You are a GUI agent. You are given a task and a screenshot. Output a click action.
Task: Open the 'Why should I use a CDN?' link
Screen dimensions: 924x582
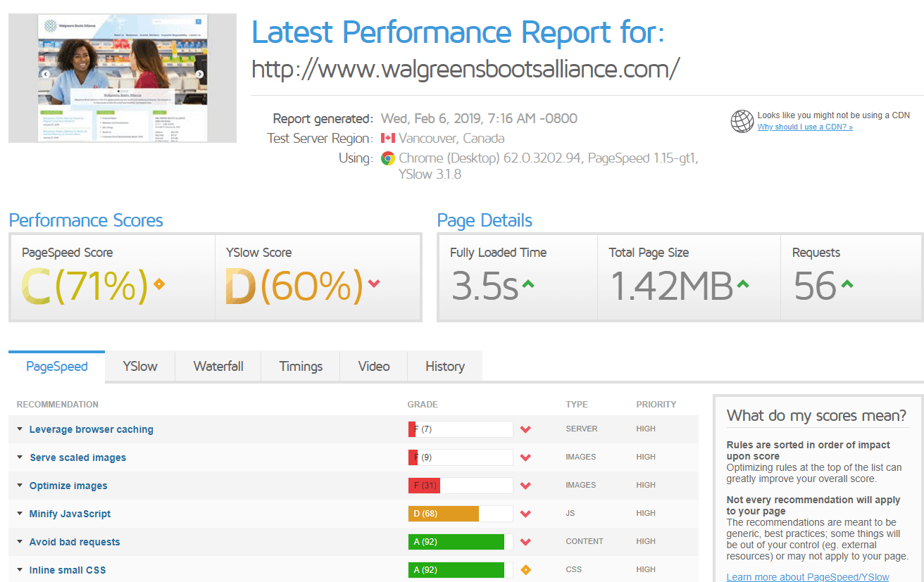coord(805,127)
